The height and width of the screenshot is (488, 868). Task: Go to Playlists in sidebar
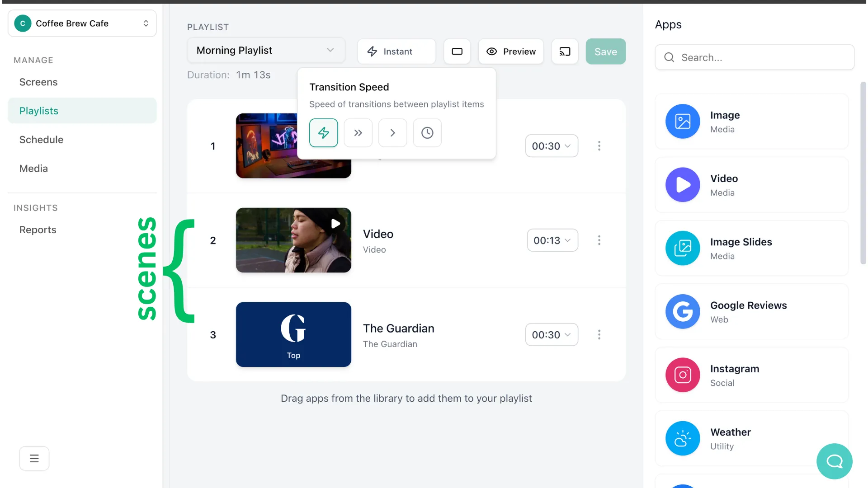coord(82,111)
